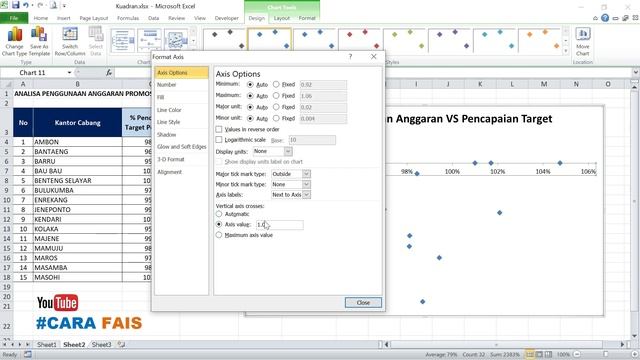Choose olive green diamond chart style
This screenshot has width=640, height=360.
pos(404,40)
